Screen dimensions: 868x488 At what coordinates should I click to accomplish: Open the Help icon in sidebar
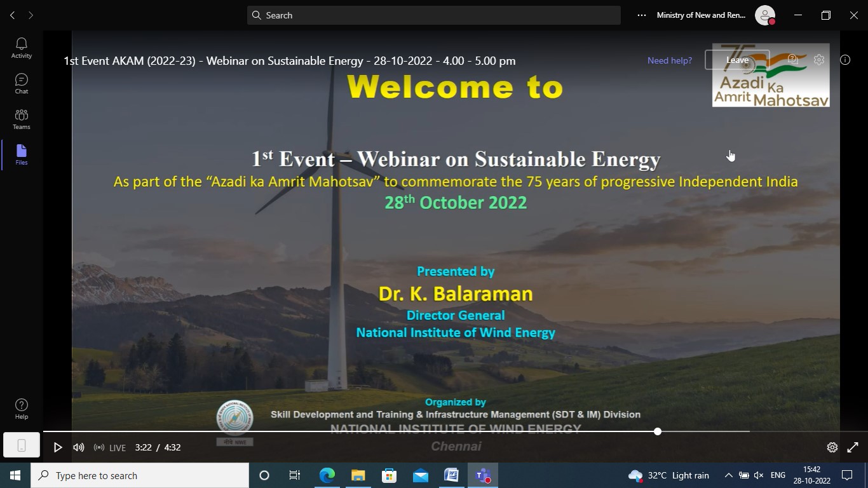click(x=22, y=409)
